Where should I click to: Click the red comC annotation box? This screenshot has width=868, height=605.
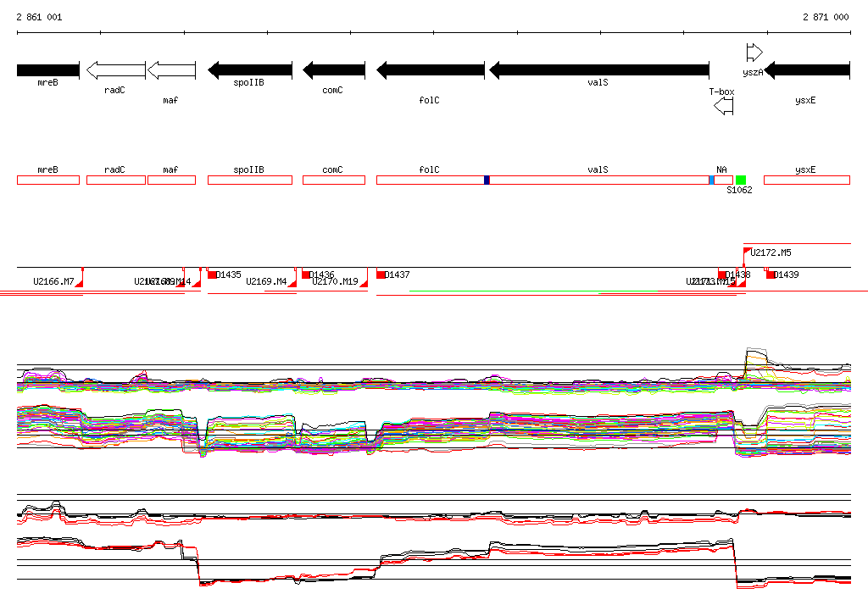pyautogui.click(x=334, y=180)
